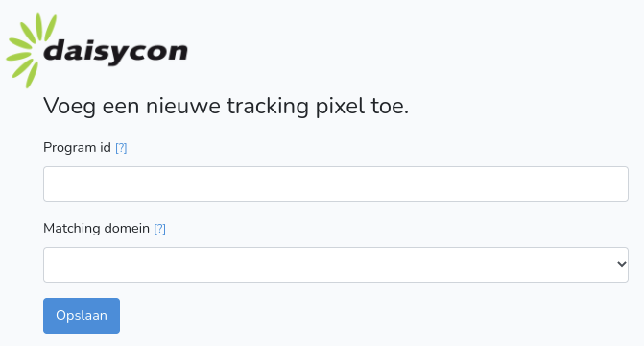Click the word pixel in the heading
The width and height of the screenshot is (644, 346).
coord(340,106)
